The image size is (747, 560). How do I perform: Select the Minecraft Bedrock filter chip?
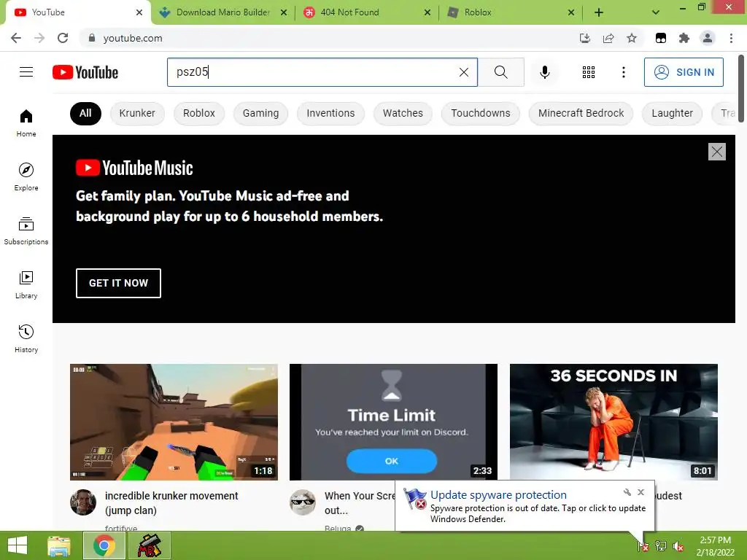(x=581, y=113)
